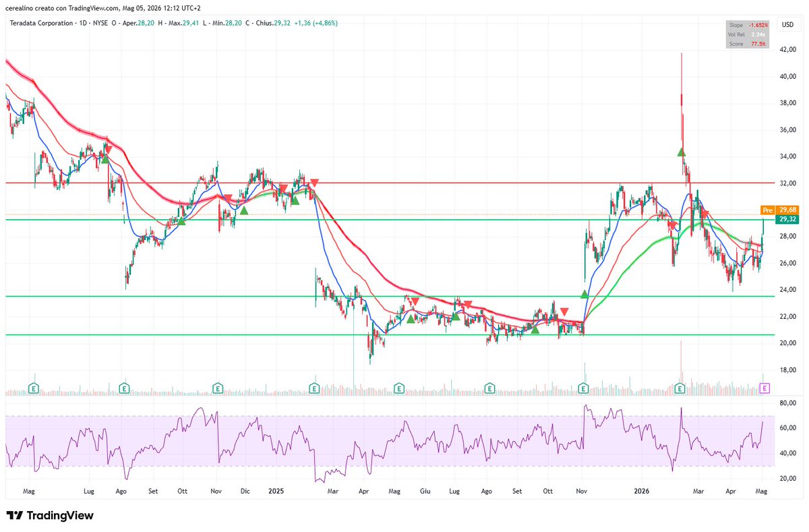This screenshot has width=809, height=532.
Task: Click the Slope -1.652% table row
Action: click(748, 25)
